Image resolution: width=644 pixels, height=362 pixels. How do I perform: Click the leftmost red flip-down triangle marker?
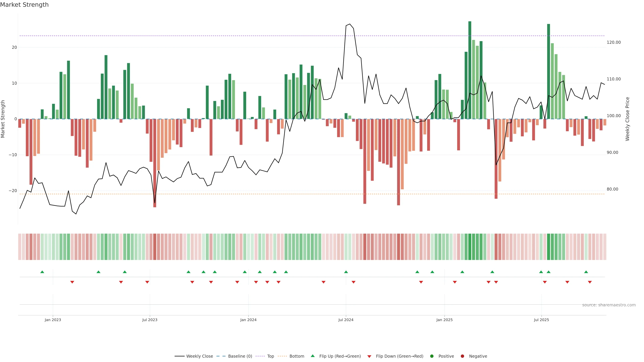pyautogui.click(x=72, y=282)
